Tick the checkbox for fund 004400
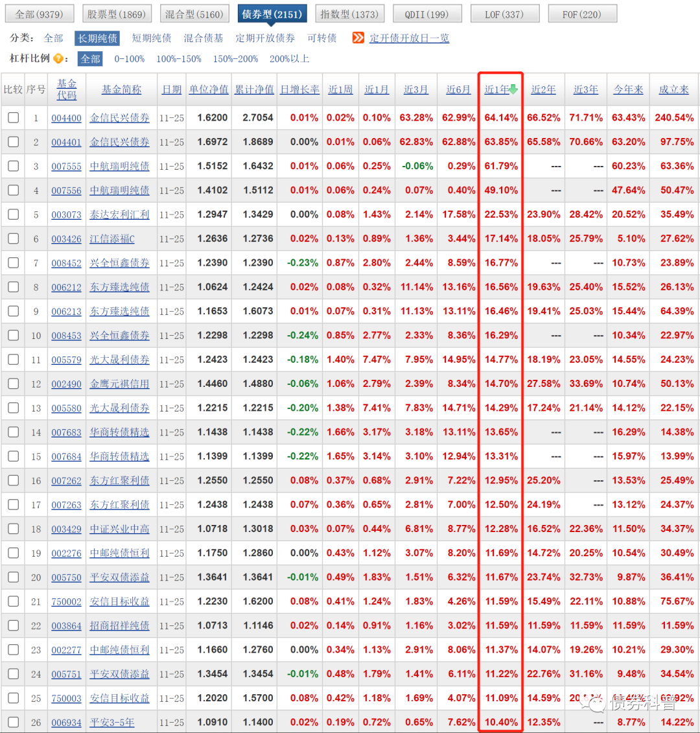Screen dimensions: 700x733 13,118
